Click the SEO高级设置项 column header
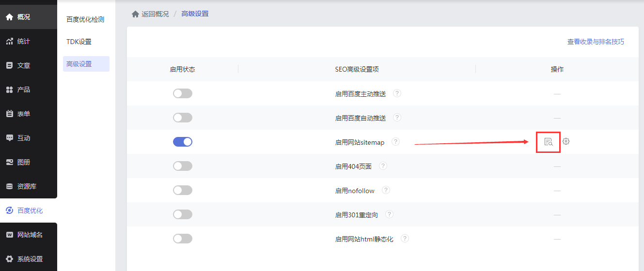The width and height of the screenshot is (644, 271). [357, 69]
